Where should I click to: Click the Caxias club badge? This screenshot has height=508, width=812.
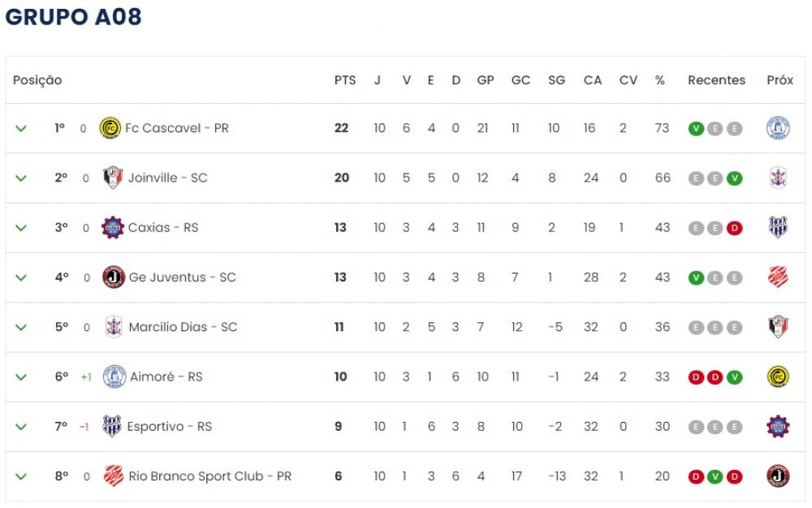click(113, 227)
